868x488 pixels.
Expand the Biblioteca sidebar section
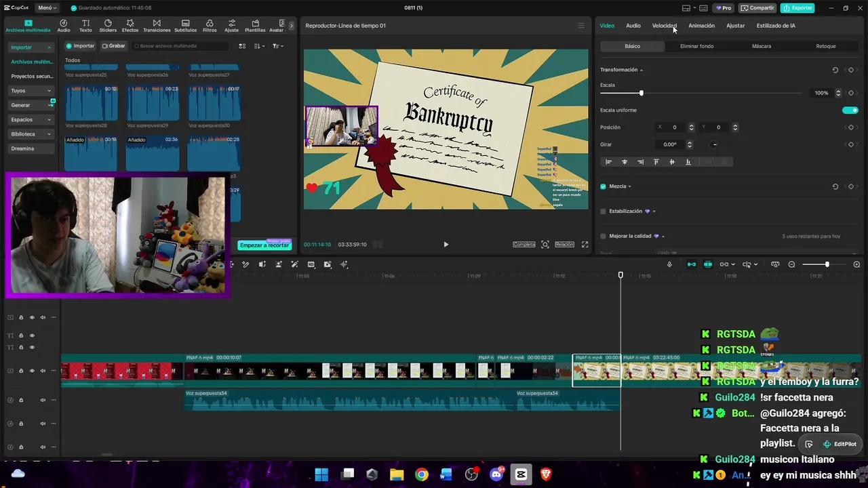pos(49,134)
